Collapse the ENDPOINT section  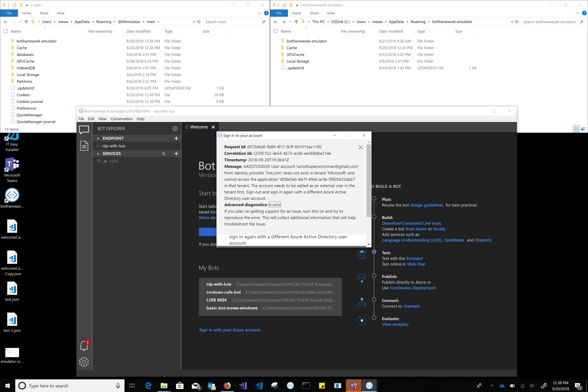point(98,138)
